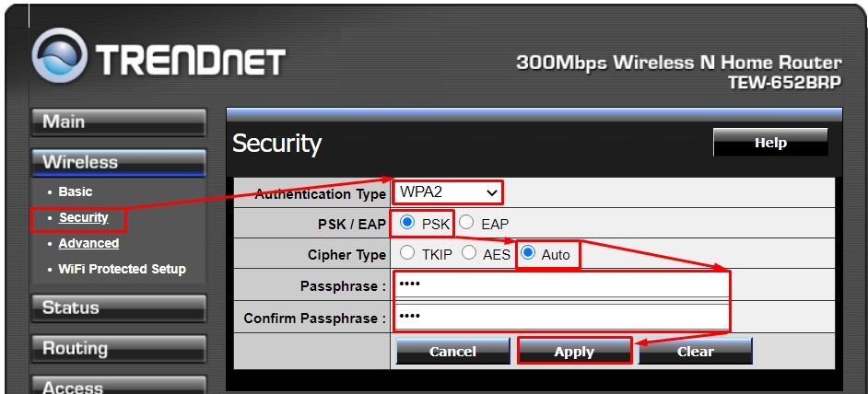The height and width of the screenshot is (394, 868).
Task: Open the Routing menu section
Action: (x=118, y=349)
